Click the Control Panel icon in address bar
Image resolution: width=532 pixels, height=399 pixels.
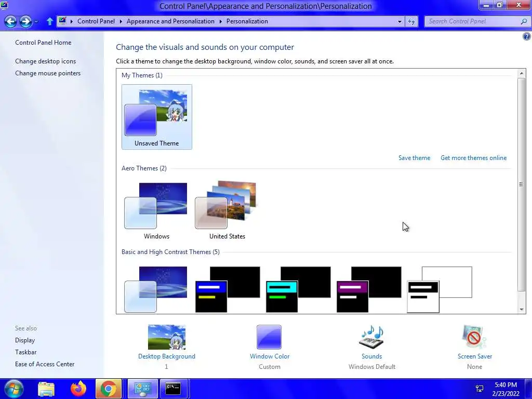[x=62, y=21]
